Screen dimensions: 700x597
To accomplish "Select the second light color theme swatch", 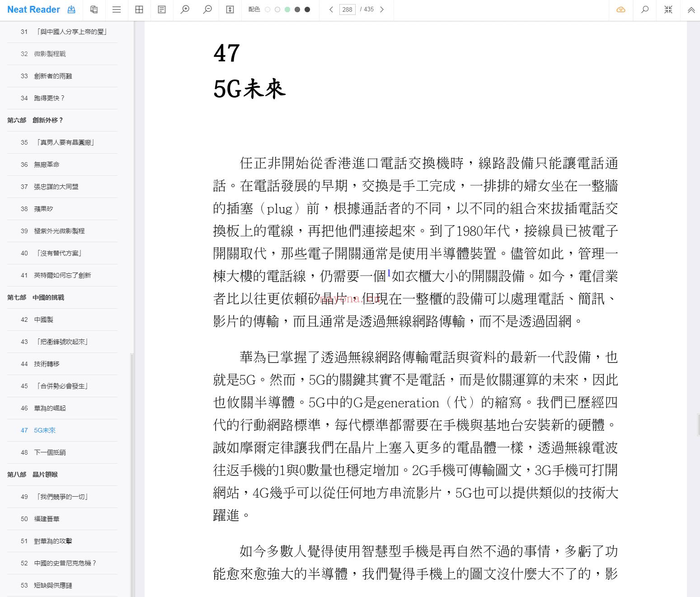I will (x=277, y=9).
